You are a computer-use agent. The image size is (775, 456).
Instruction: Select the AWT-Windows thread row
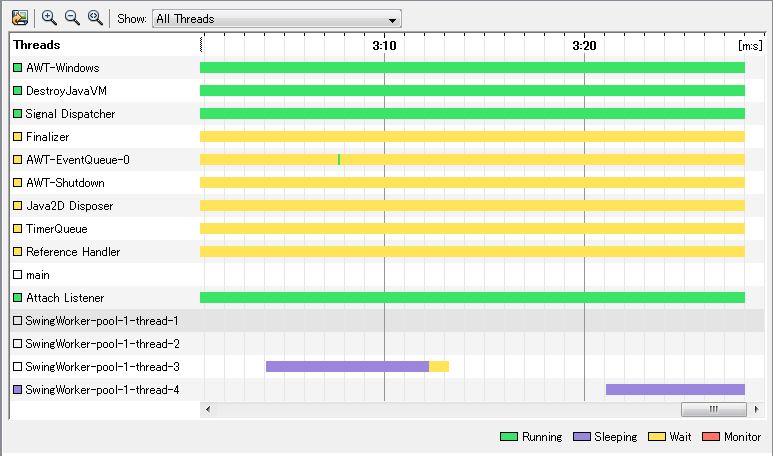pos(62,68)
